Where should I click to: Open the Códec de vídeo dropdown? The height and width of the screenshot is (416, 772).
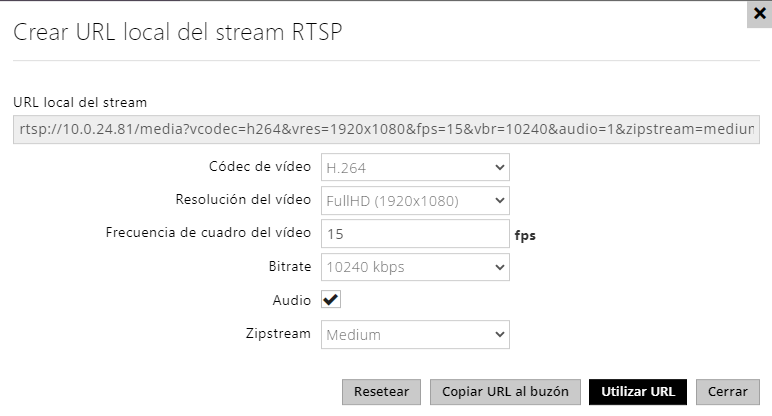pyautogui.click(x=415, y=167)
